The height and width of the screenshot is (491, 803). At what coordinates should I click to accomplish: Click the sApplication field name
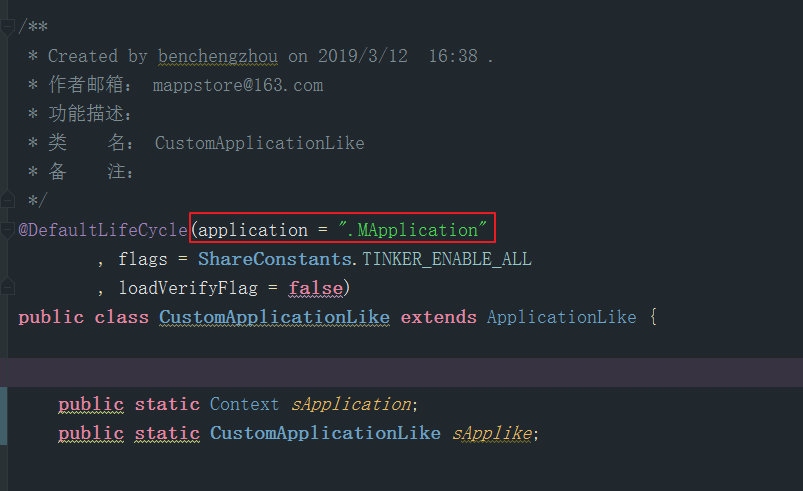pyautogui.click(x=350, y=404)
